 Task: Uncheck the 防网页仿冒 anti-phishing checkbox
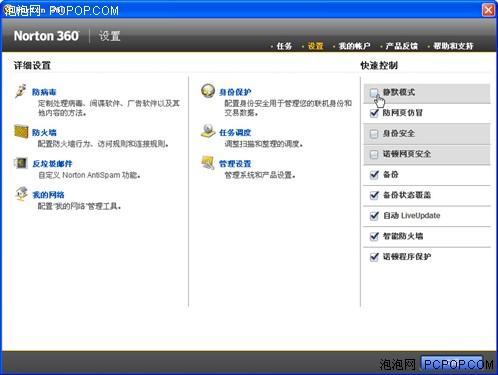click(x=374, y=113)
